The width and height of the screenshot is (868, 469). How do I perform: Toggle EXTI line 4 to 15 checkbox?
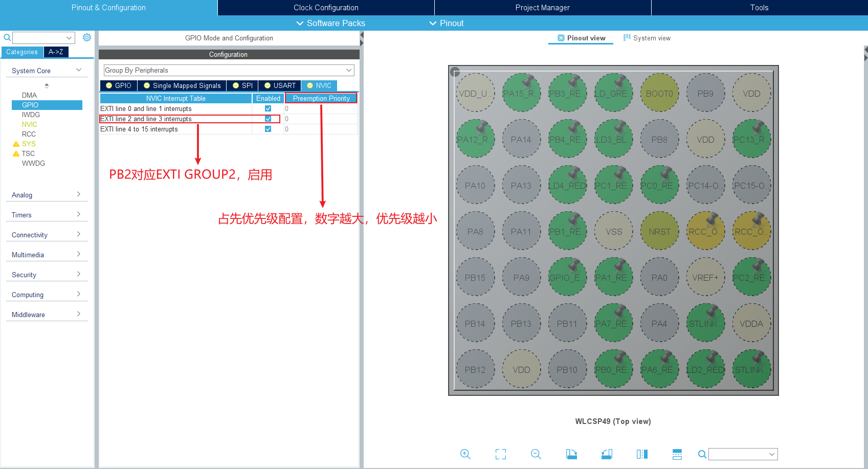pyautogui.click(x=268, y=129)
